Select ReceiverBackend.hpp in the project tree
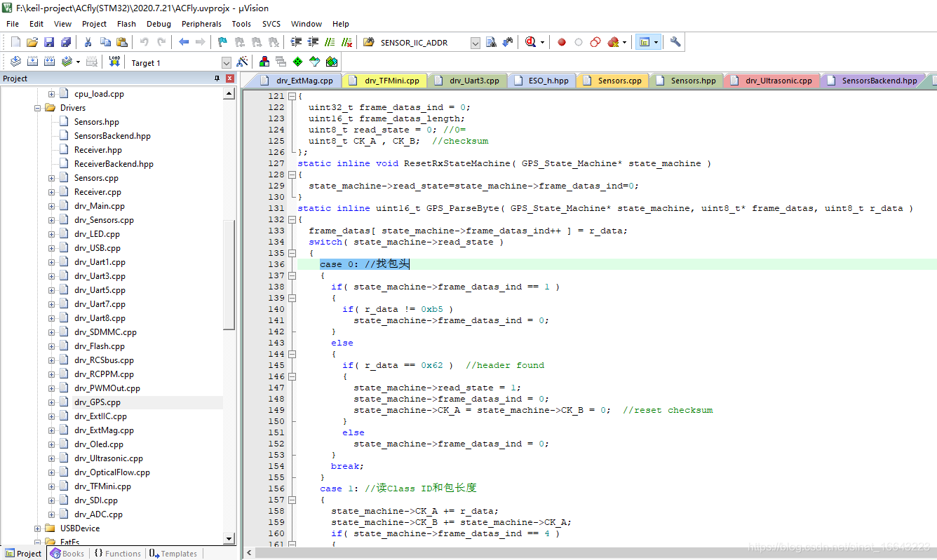This screenshot has width=937, height=560. coord(114,164)
